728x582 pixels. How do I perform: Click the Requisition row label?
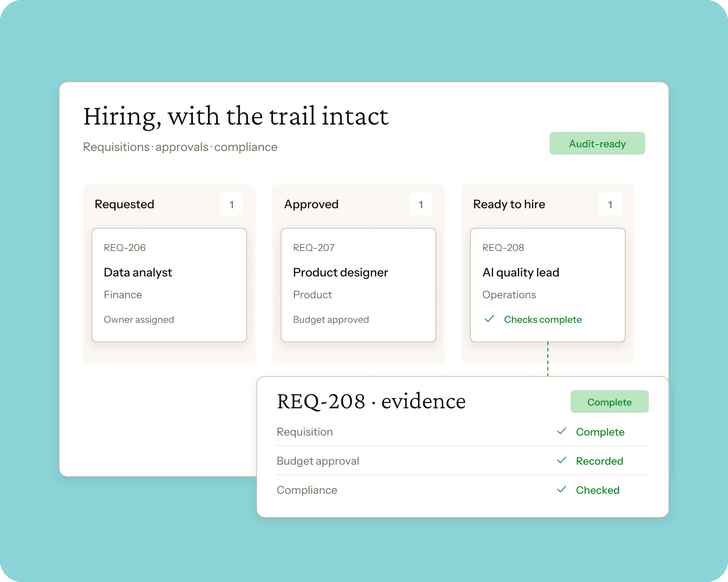(x=305, y=431)
